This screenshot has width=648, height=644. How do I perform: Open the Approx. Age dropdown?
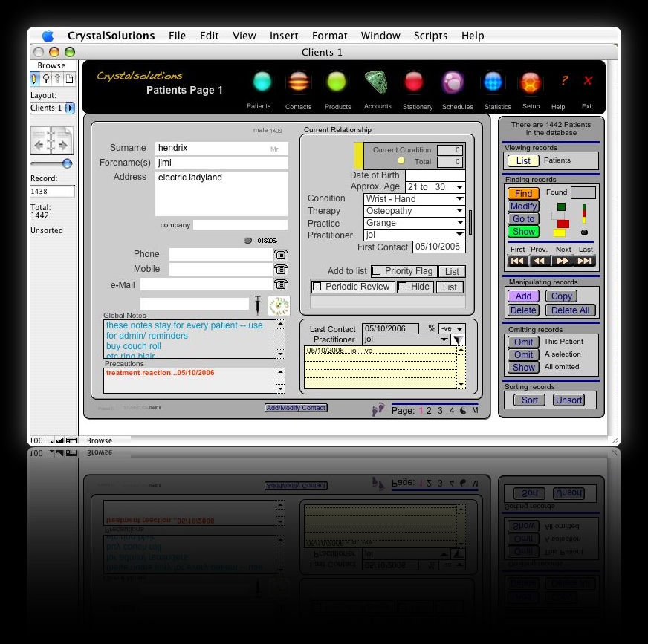(459, 187)
